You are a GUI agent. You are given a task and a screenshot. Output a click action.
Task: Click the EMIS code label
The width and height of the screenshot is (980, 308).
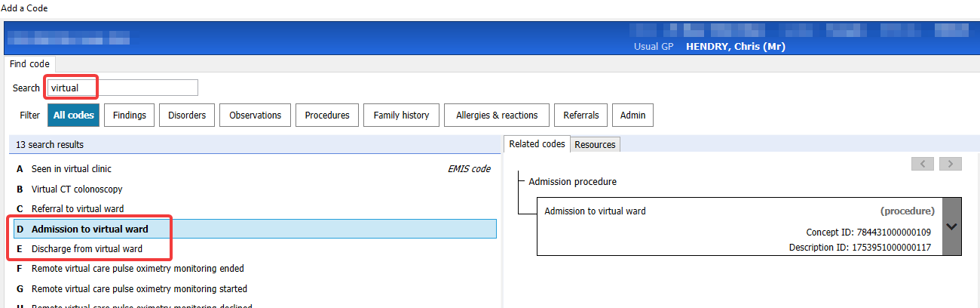pyautogui.click(x=469, y=169)
